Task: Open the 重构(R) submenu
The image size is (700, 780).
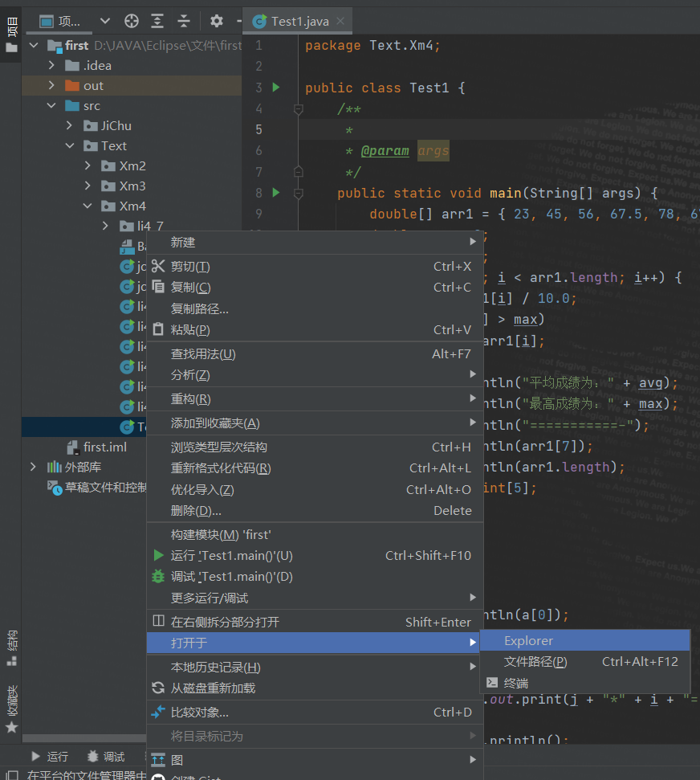Action: [x=315, y=399]
